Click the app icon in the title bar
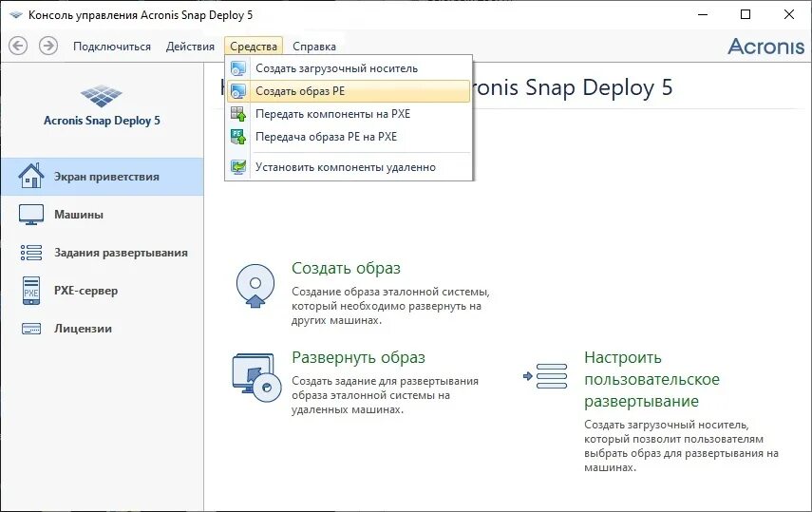 click(16, 15)
